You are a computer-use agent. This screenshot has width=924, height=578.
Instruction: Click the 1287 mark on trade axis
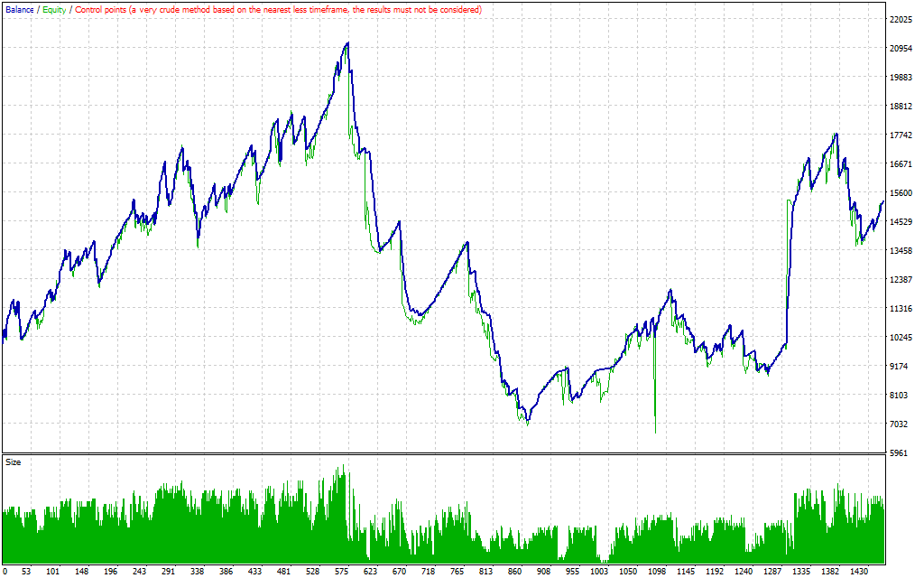click(772, 572)
